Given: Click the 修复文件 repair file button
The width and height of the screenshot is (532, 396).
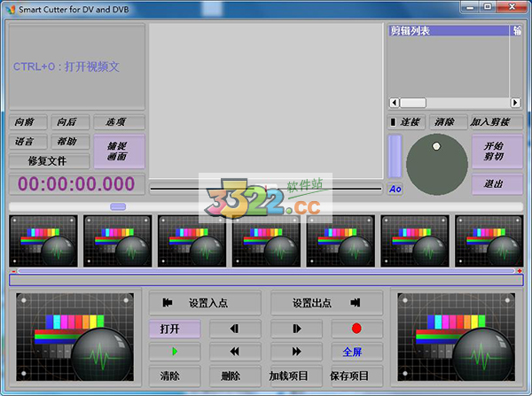Looking at the screenshot, I should [x=49, y=161].
